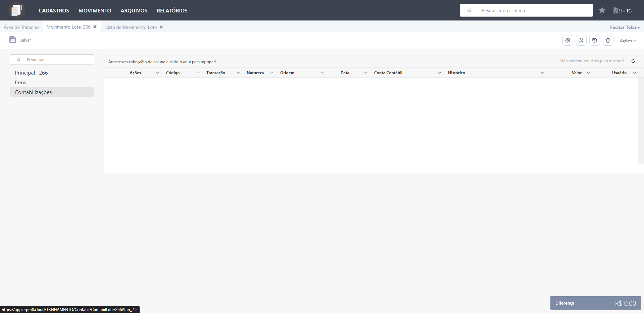Select Contabilizações in the sidebar
Viewport: 644px width, 313px height.
[x=52, y=92]
